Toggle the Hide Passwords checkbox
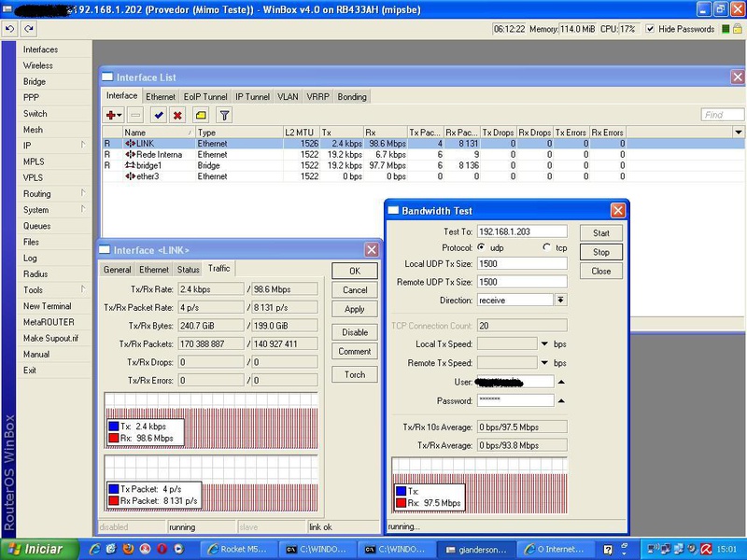The width and height of the screenshot is (747, 560). point(651,29)
